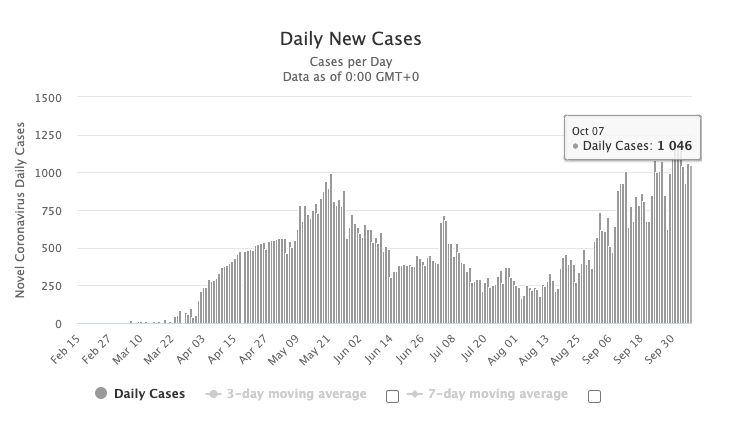Click the 1500 y-axis value label
The width and height of the screenshot is (730, 430).
[48, 98]
